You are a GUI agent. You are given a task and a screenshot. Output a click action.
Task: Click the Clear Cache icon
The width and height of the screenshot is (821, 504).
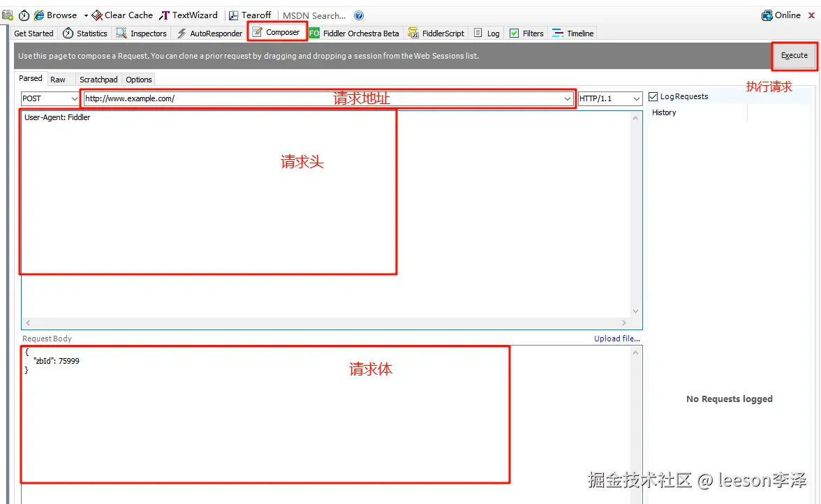pyautogui.click(x=97, y=15)
